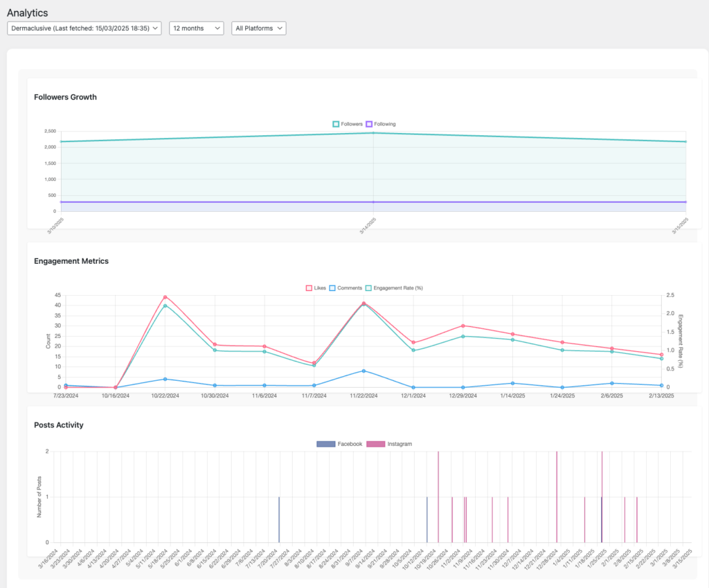Click the Comments data point at 11/22/2024
The height and width of the screenshot is (588, 709).
(364, 371)
